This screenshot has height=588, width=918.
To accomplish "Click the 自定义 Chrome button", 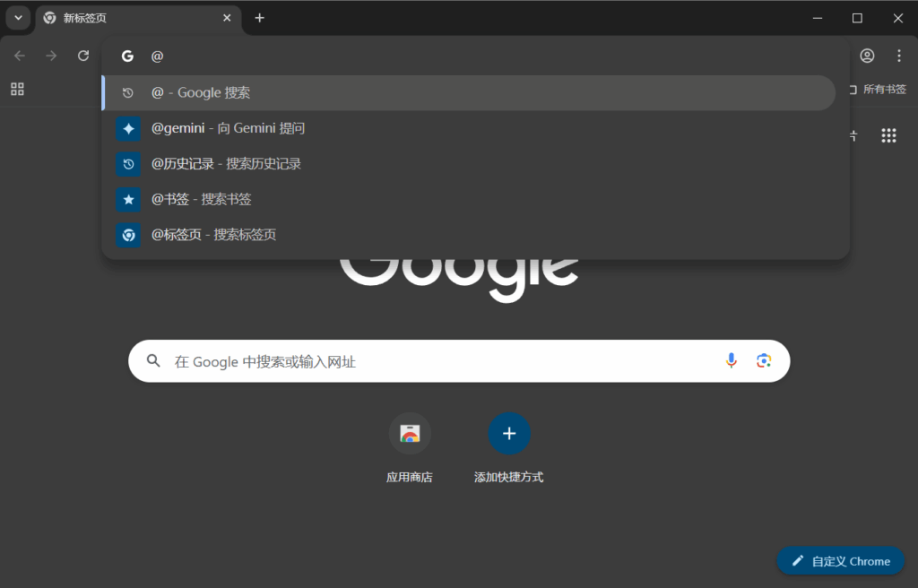I will coord(840,561).
